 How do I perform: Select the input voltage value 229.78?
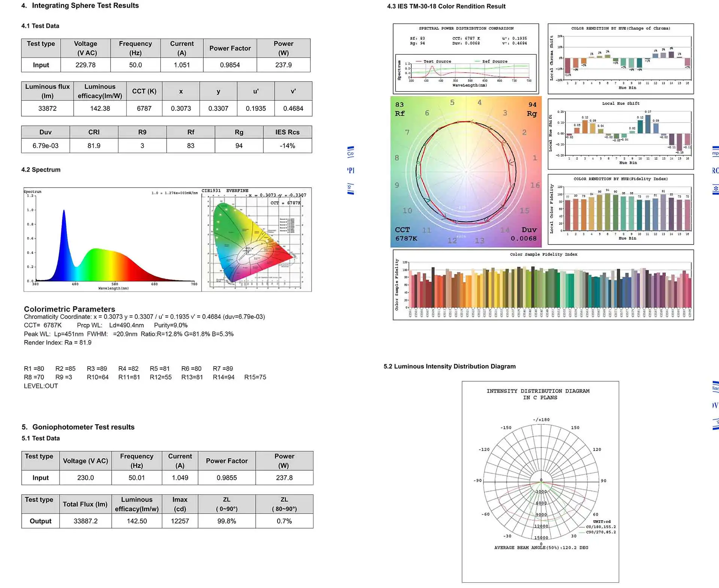[x=85, y=65]
